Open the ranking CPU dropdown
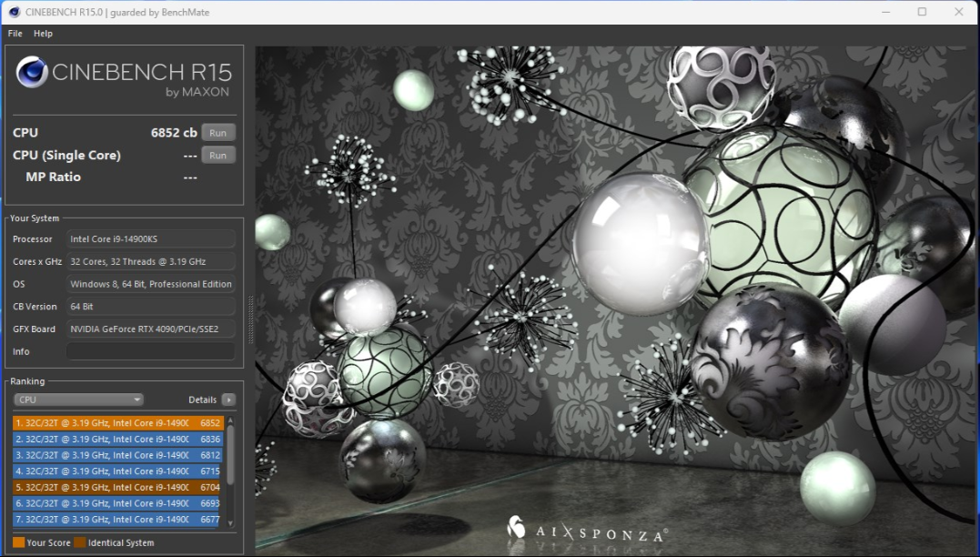Viewport: 980px width, 557px height. pos(78,400)
